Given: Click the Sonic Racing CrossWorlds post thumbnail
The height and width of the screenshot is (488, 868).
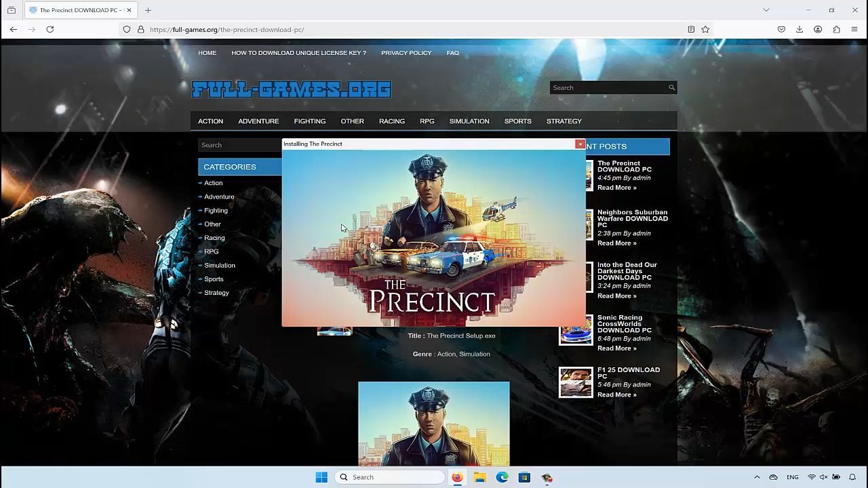Looking at the screenshot, I should [576, 330].
